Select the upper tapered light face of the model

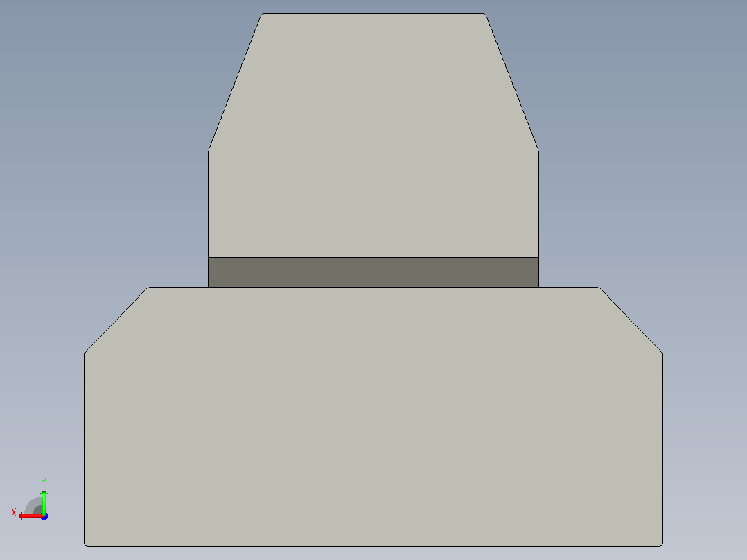click(373, 135)
